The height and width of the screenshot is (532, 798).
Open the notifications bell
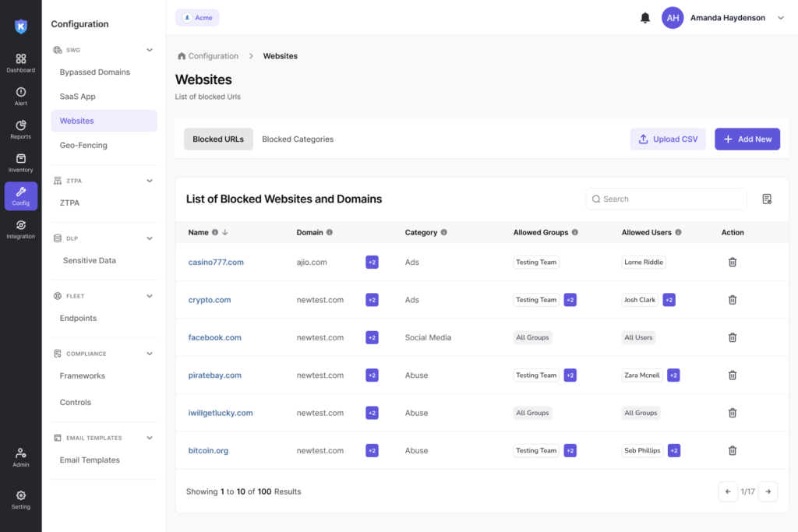pos(644,18)
